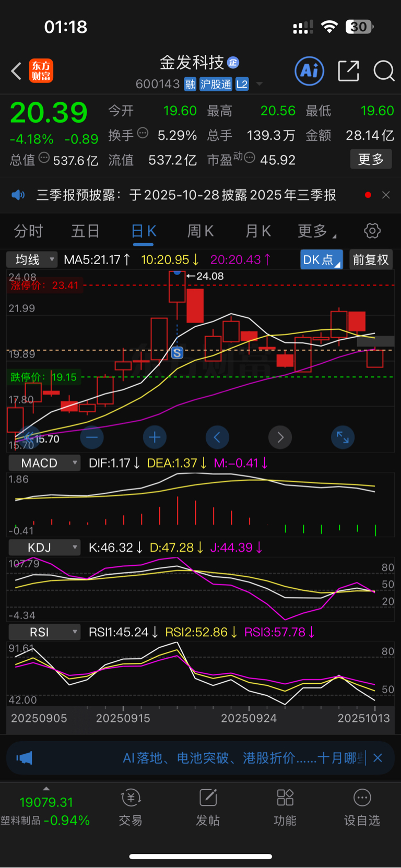Tap the 涨停价 23.41 label

(45, 286)
